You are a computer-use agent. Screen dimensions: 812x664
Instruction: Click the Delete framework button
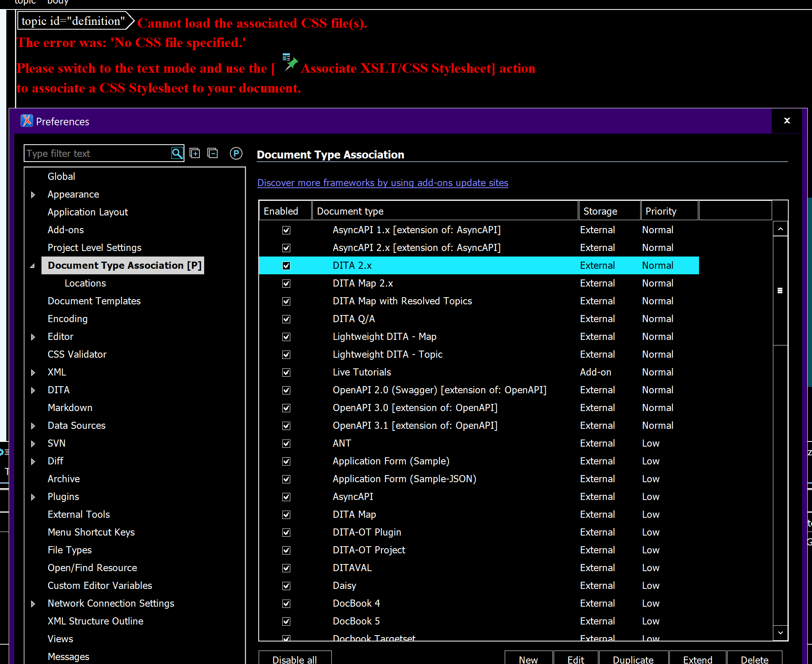point(754,658)
